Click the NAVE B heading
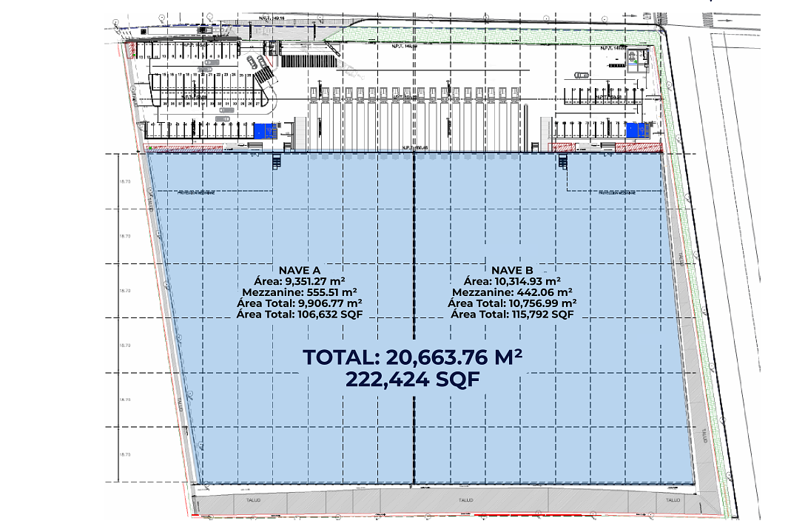 pos(512,270)
